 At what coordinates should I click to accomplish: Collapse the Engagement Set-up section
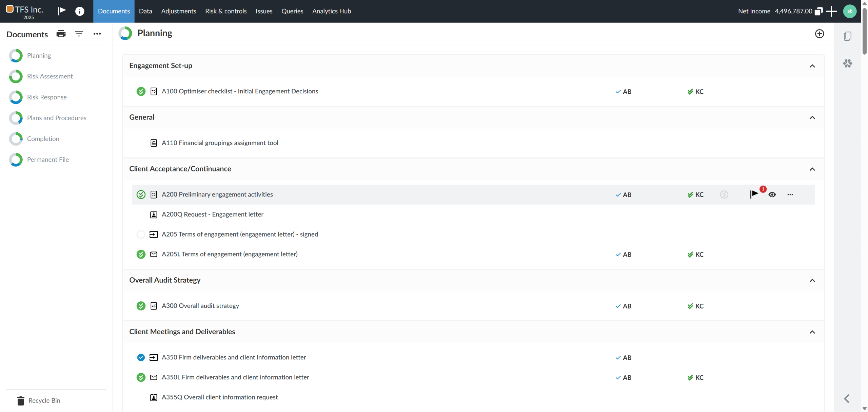coord(812,66)
